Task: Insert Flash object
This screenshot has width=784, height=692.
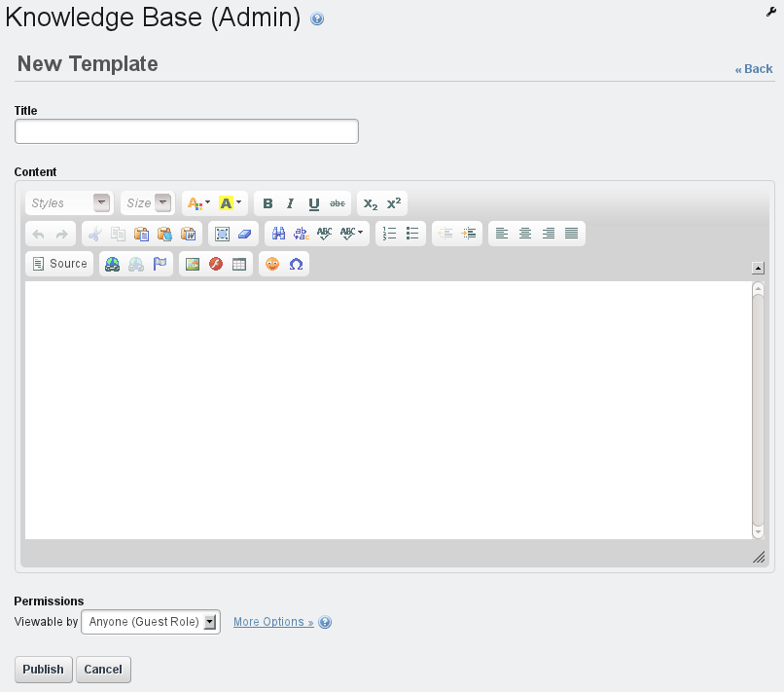Action: [216, 264]
